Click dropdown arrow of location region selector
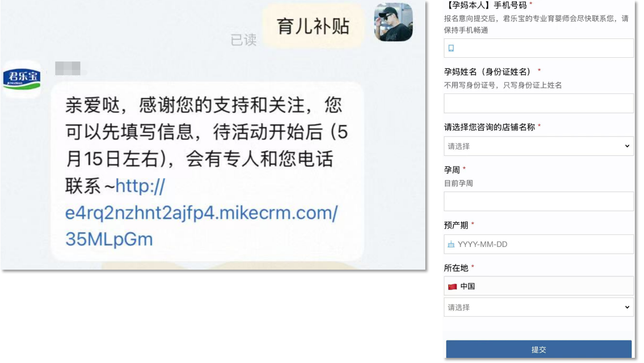The height and width of the screenshot is (363, 644). [x=627, y=307]
